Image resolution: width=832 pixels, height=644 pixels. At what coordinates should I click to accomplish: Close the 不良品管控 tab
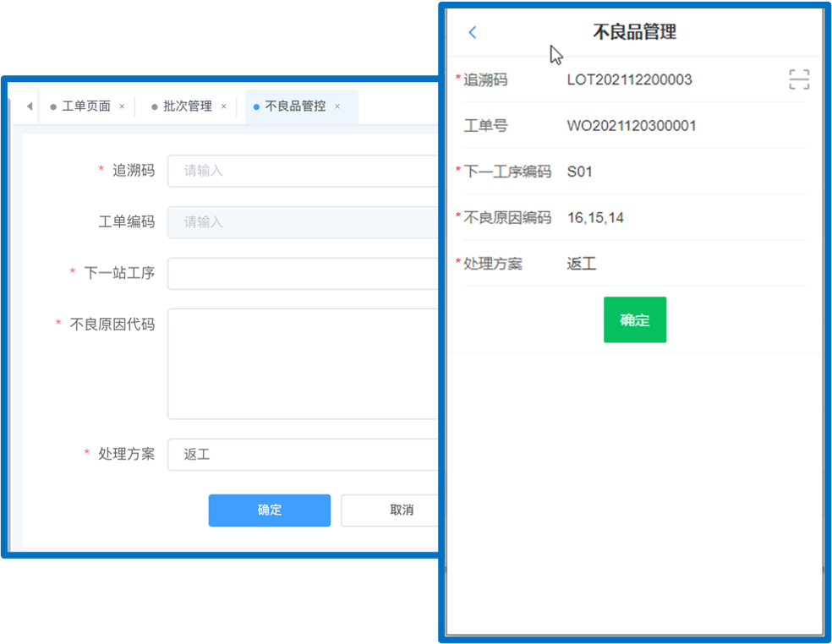337,106
